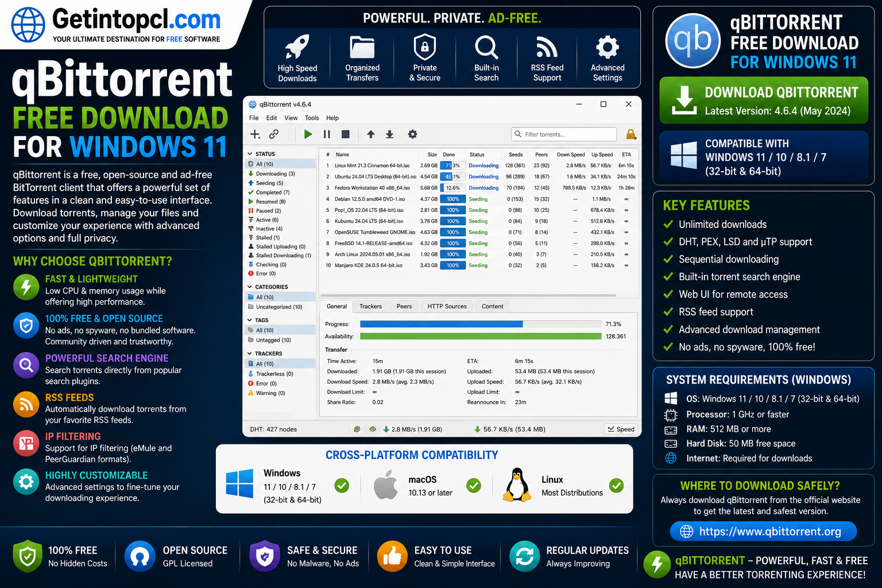Click the RSS Feed Support icon

click(547, 47)
